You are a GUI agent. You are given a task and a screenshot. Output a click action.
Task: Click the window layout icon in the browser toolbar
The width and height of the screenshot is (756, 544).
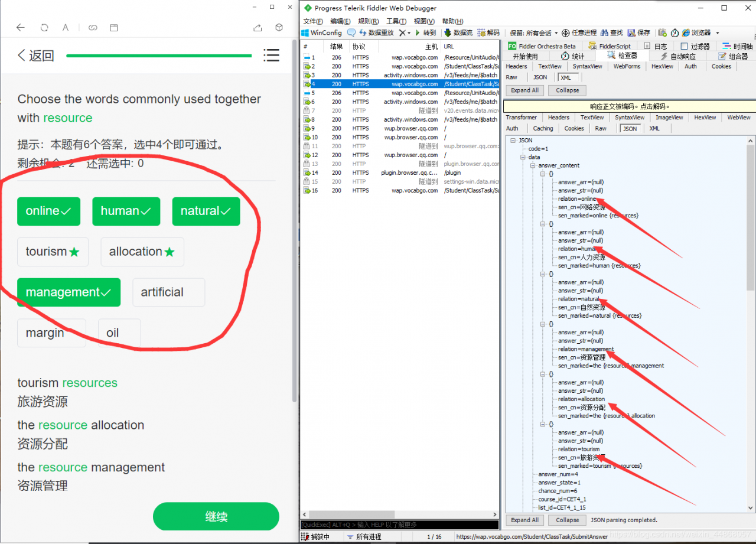click(x=114, y=28)
